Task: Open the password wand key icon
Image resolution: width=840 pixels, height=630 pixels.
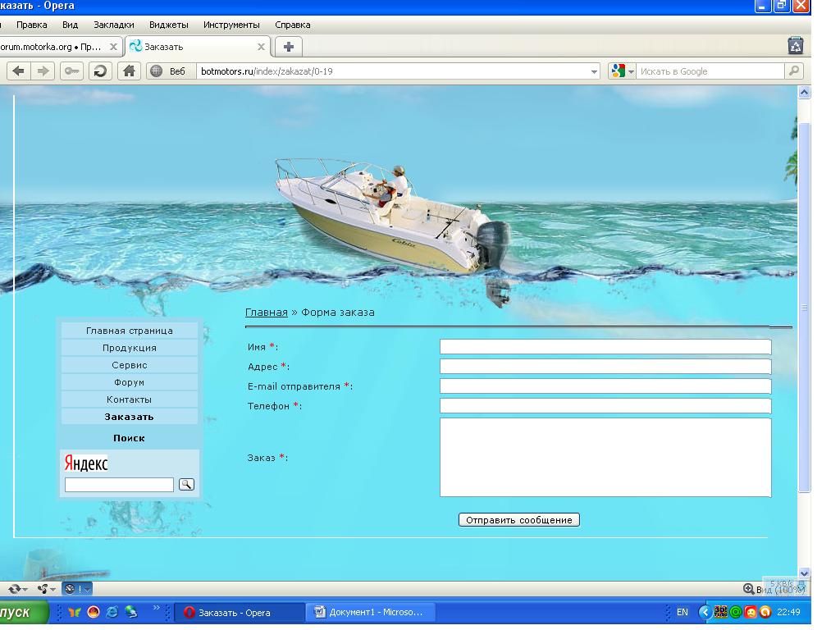Action: (72, 71)
